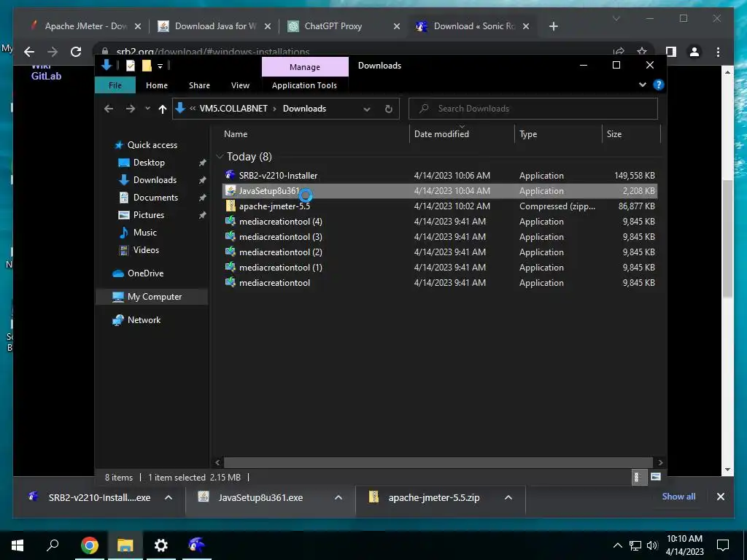Click in Search Downloads field
Image resolution: width=747 pixels, height=560 pixels.
pyautogui.click(x=533, y=109)
